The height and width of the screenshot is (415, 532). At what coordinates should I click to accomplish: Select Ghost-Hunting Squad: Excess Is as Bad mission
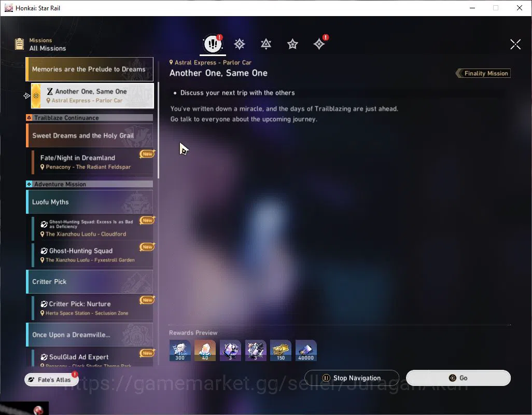coord(92,228)
